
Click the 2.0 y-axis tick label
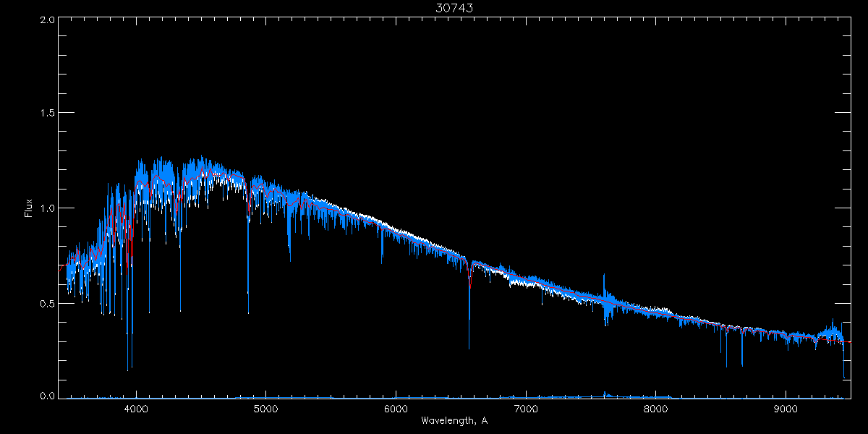click(47, 20)
